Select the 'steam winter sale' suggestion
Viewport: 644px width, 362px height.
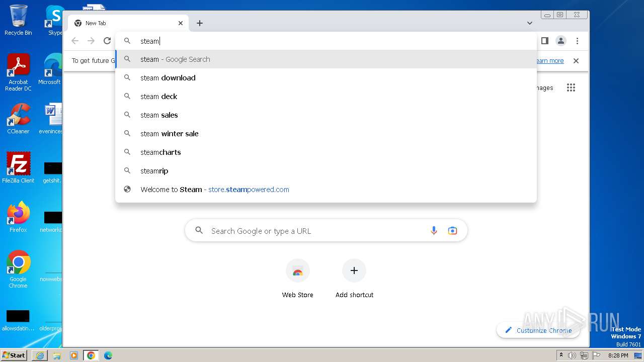(x=326, y=134)
